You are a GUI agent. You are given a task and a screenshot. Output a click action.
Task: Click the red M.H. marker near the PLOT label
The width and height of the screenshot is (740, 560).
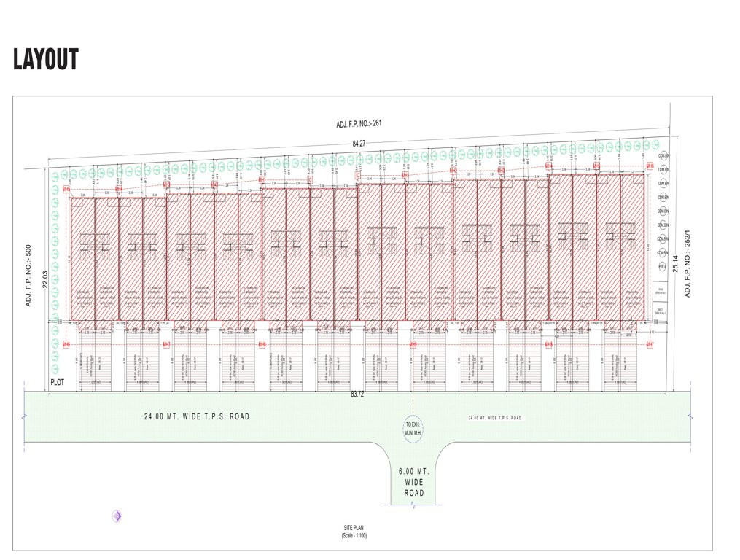(x=66, y=345)
